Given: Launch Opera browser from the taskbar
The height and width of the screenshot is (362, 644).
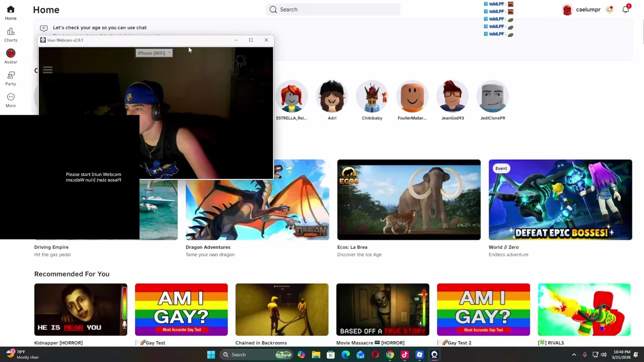Looking at the screenshot, I should pos(375,354).
